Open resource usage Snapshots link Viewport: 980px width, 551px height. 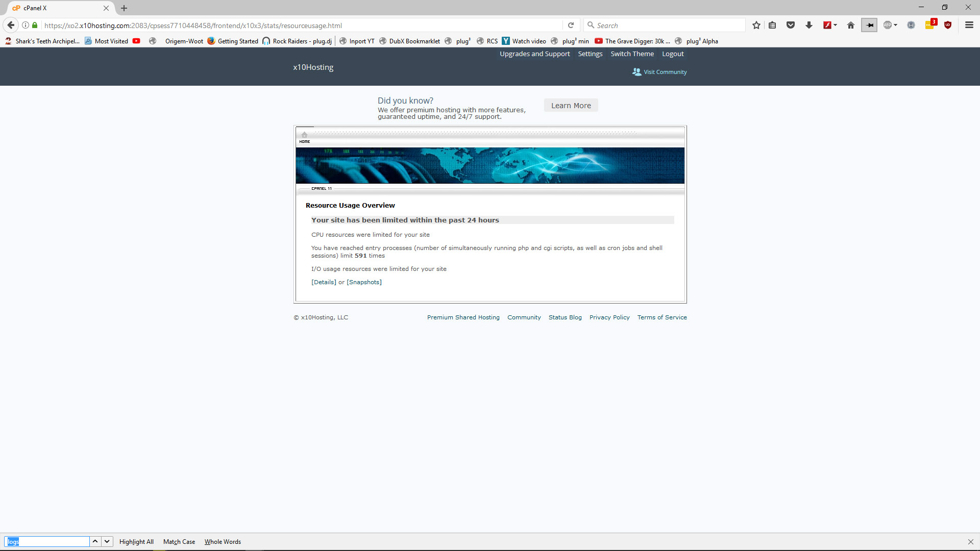[364, 282]
